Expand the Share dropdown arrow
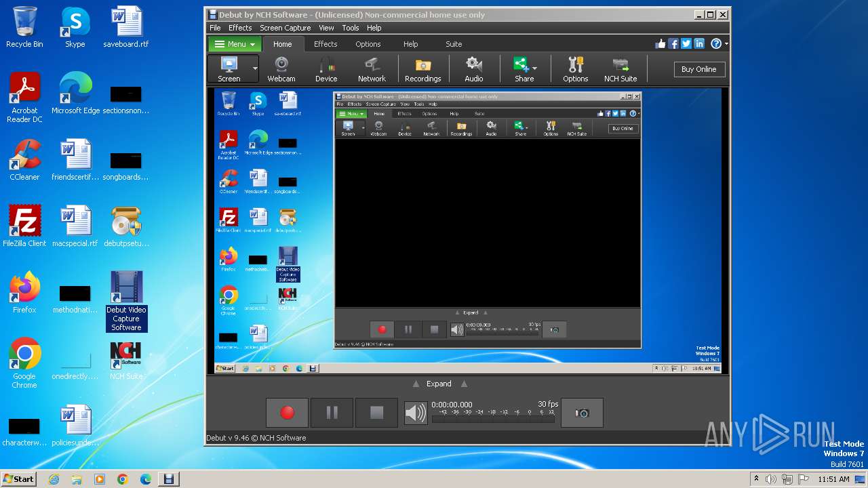The image size is (868, 488). (x=535, y=68)
